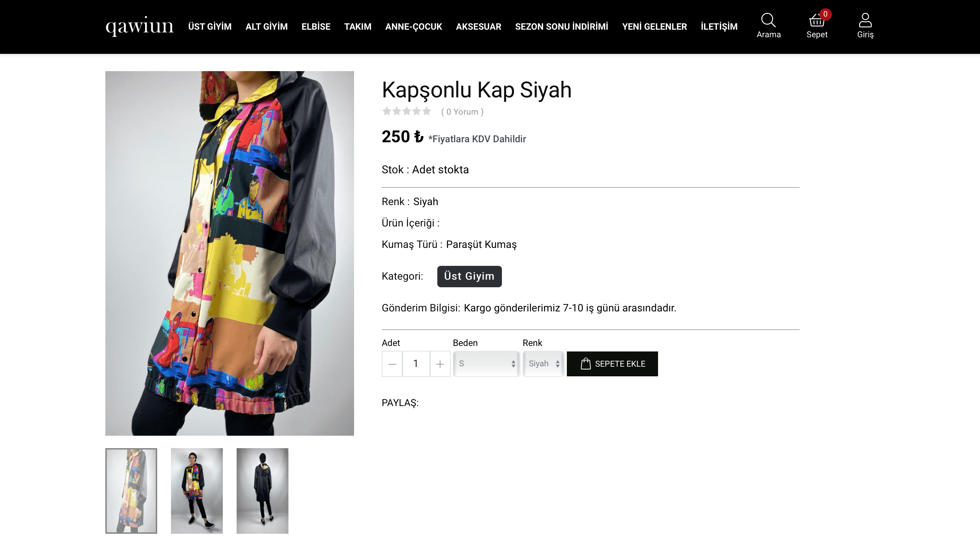Screen dimensions: 980x560
Task: Rate the product using the stars
Action: (x=406, y=112)
